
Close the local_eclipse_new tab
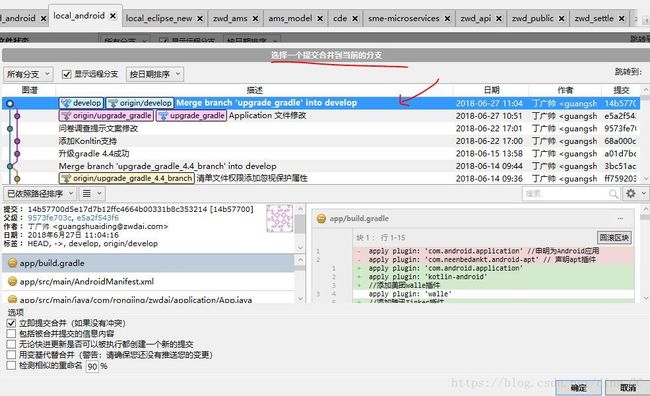click(x=200, y=19)
